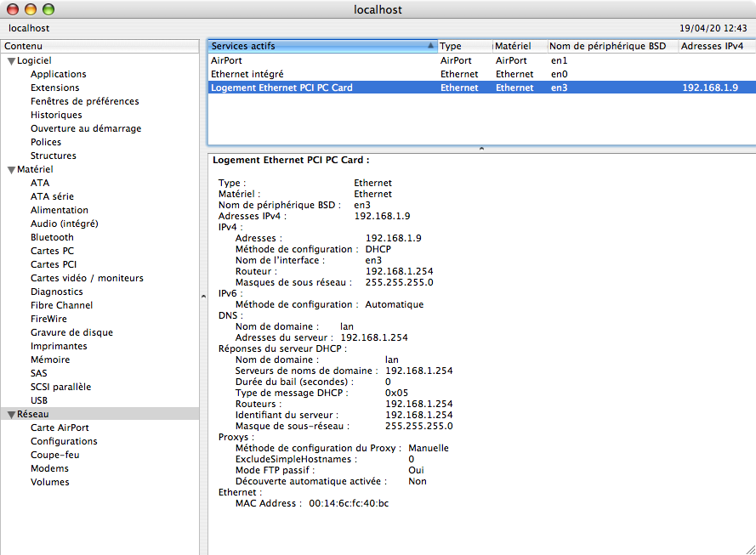
Task: Select Applications in the sidebar
Action: (59, 74)
